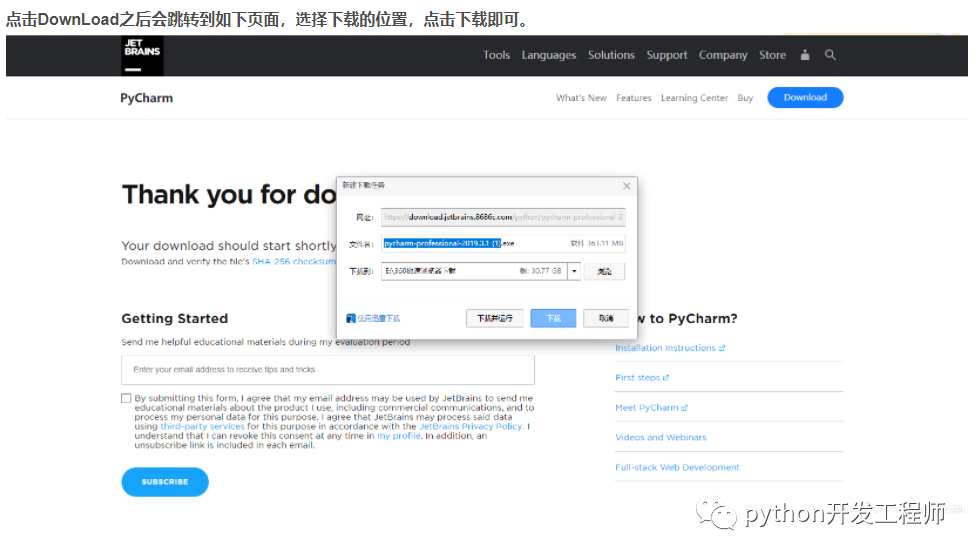Viewport: 977px width, 558px height.
Task: Click the download path text field
Action: (474, 271)
